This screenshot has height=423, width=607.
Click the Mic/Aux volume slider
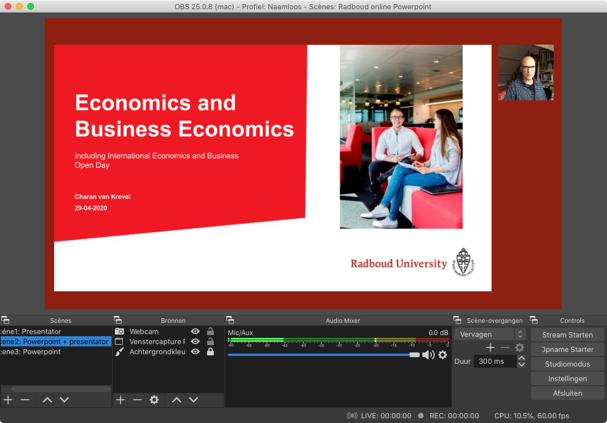tap(320, 355)
